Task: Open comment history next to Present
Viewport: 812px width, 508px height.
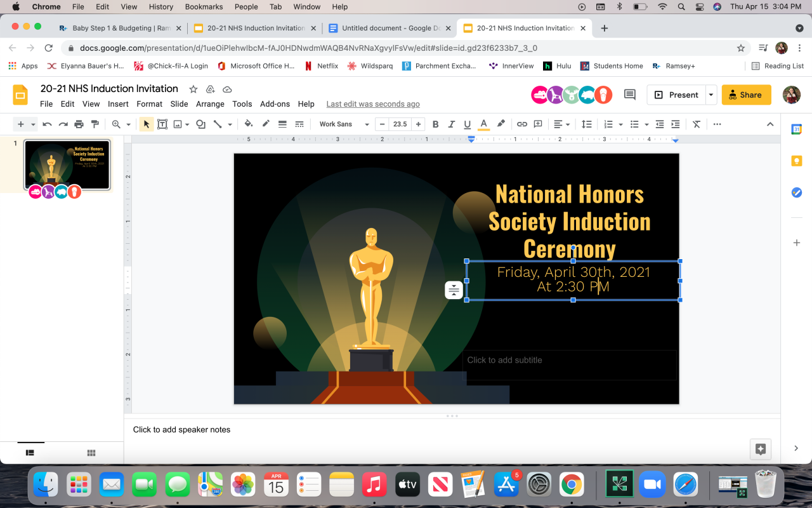Action: 629,95
